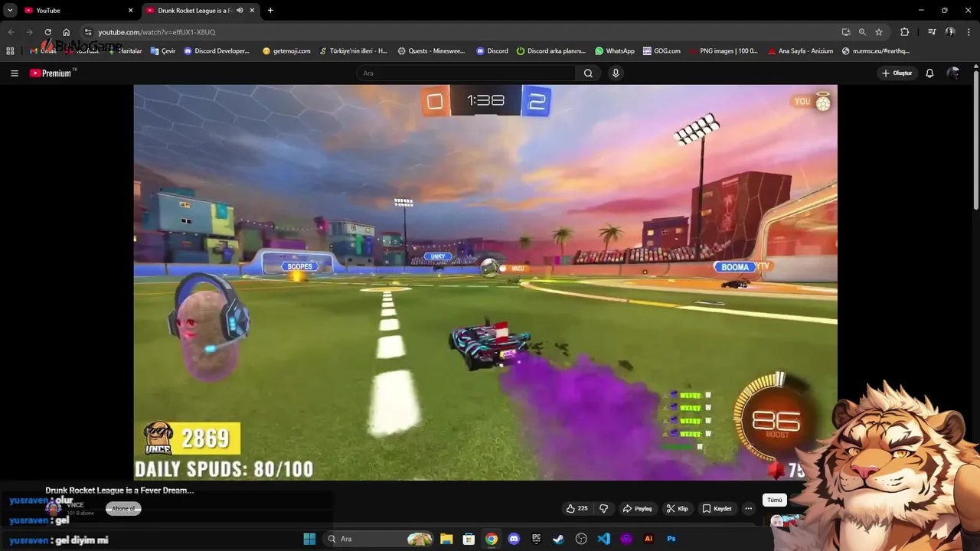Open the Windows Start button
Viewport: 980px width, 551px height.
tap(309, 539)
